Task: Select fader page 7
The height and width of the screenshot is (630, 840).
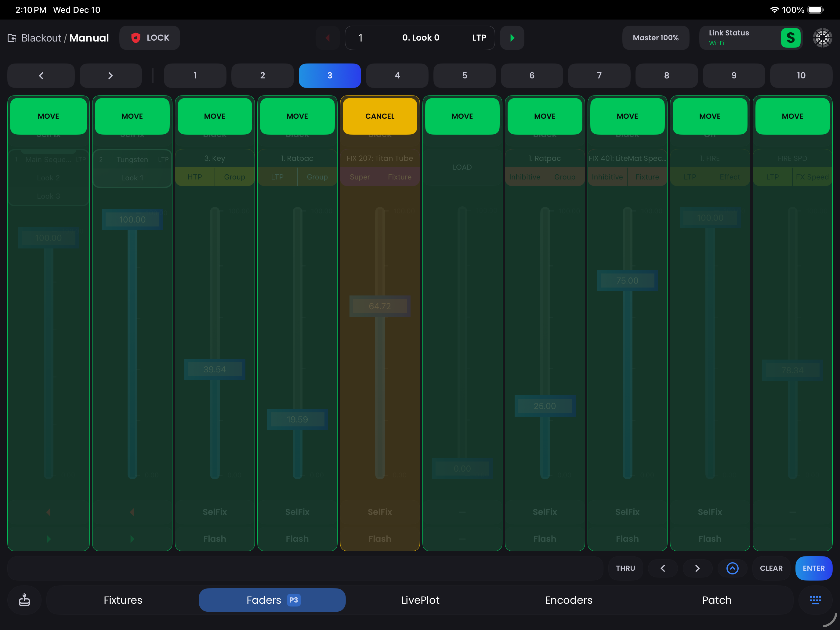Action: point(599,76)
